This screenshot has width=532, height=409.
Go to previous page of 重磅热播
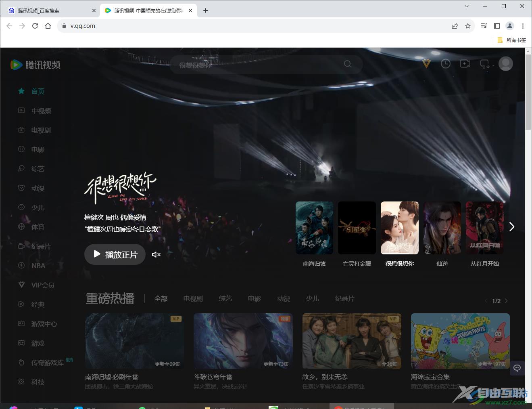pyautogui.click(x=486, y=301)
